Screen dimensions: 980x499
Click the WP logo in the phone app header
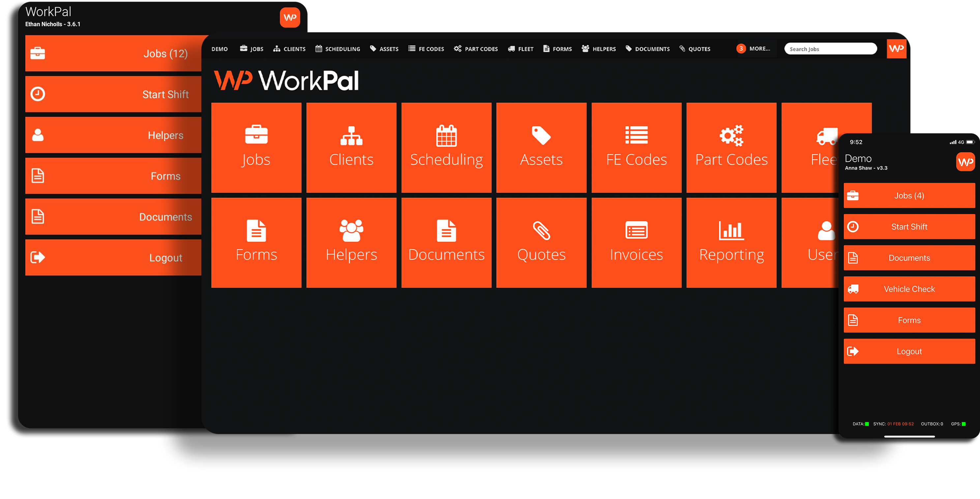pos(965,162)
